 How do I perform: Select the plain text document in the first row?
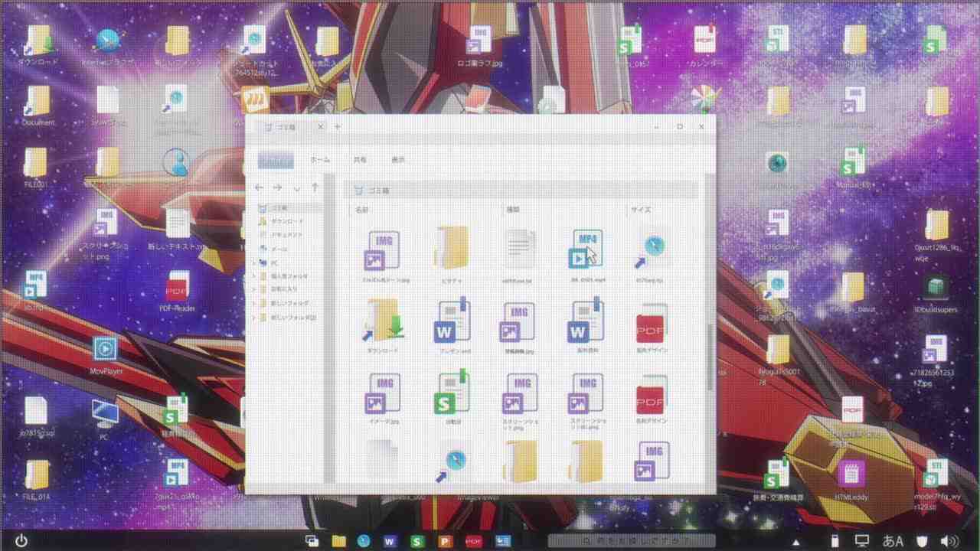(521, 249)
